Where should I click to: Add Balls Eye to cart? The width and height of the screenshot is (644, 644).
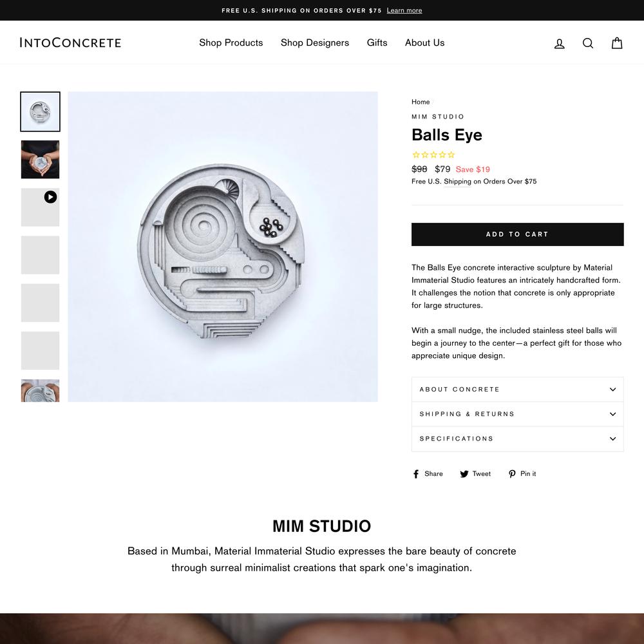pyautogui.click(x=518, y=234)
